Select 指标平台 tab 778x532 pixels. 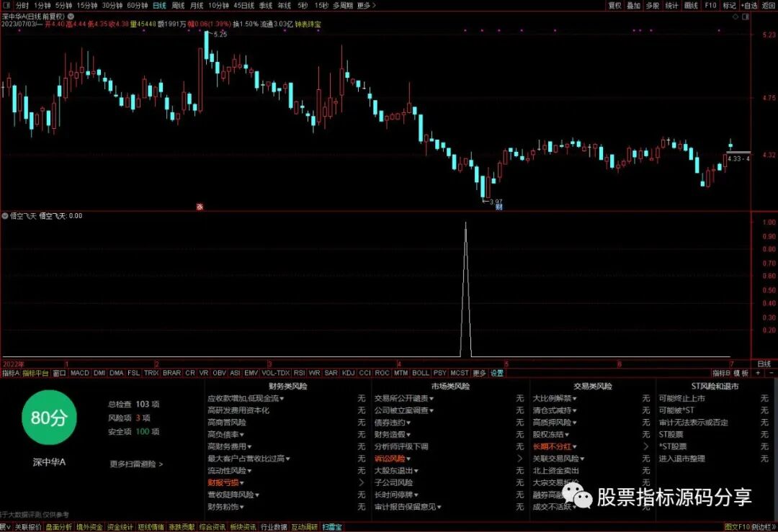pyautogui.click(x=36, y=373)
